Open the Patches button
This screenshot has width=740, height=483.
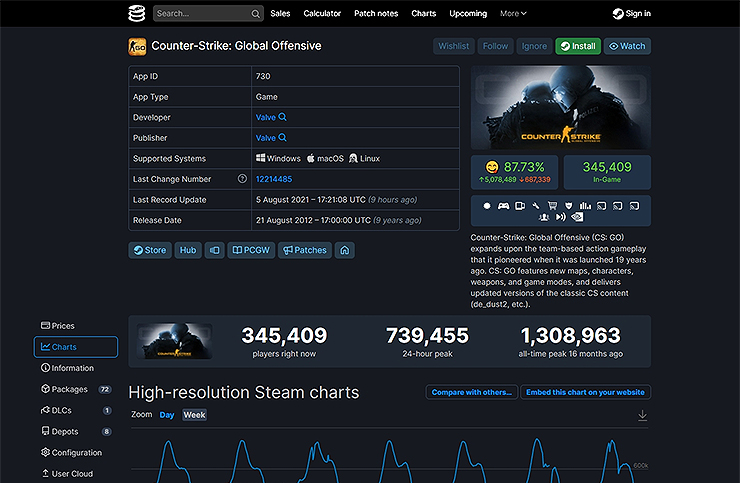pyautogui.click(x=305, y=250)
